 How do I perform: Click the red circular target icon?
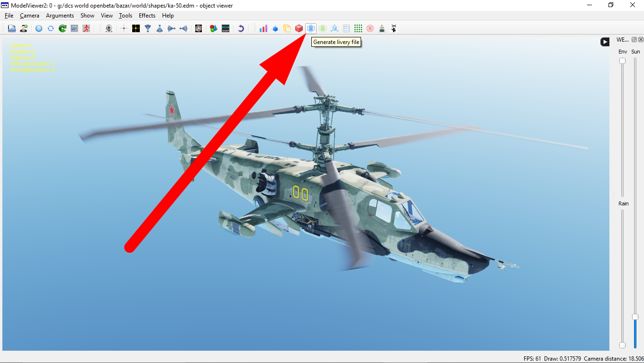click(x=370, y=28)
